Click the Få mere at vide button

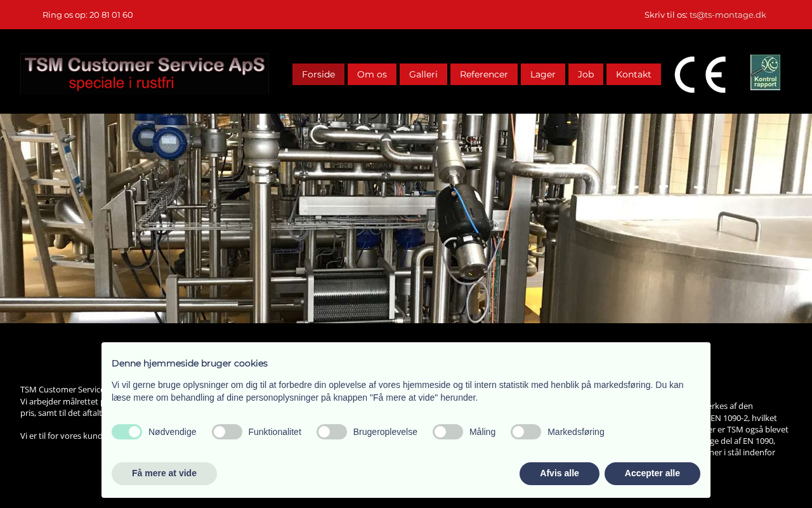(164, 474)
